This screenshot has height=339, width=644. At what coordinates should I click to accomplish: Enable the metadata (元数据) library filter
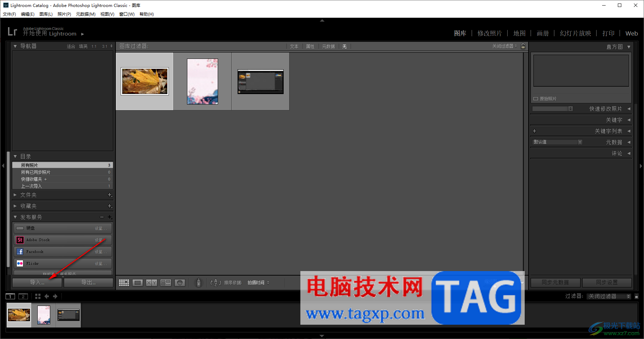click(328, 46)
